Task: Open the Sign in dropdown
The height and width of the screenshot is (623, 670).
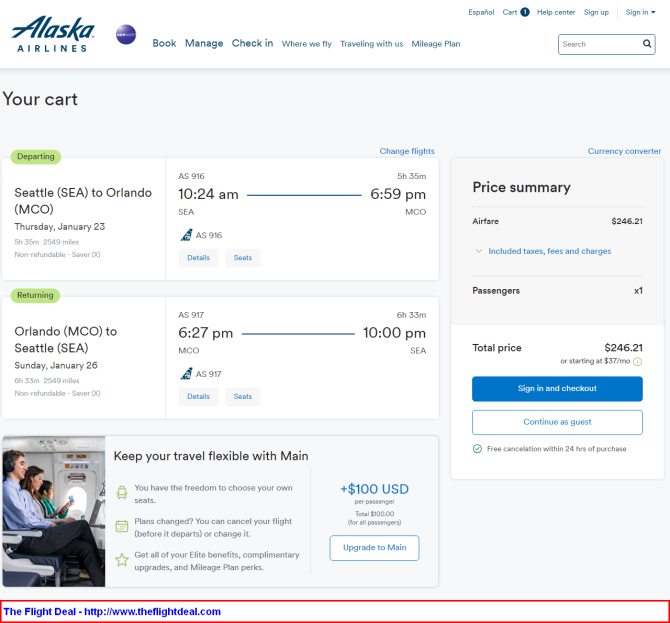Action: (640, 12)
